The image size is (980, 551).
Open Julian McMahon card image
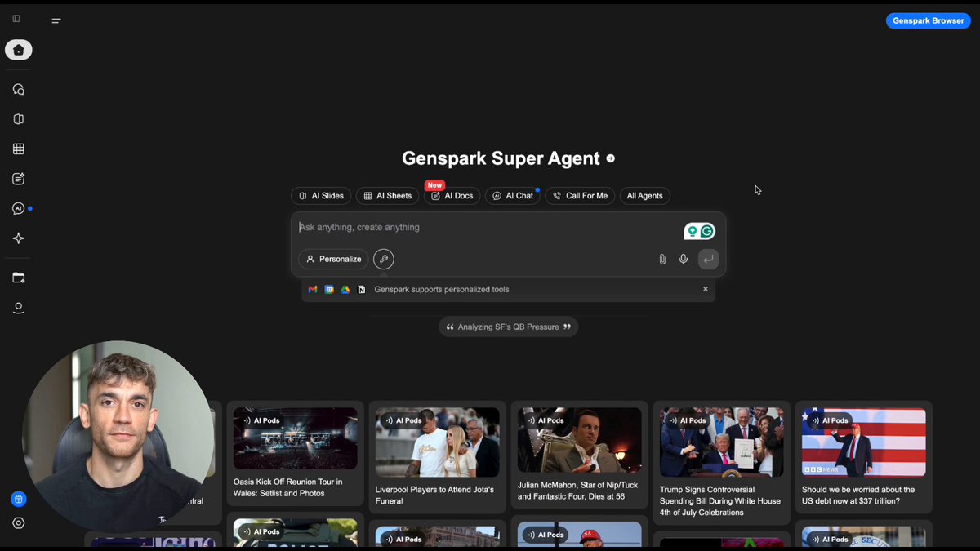click(x=579, y=440)
